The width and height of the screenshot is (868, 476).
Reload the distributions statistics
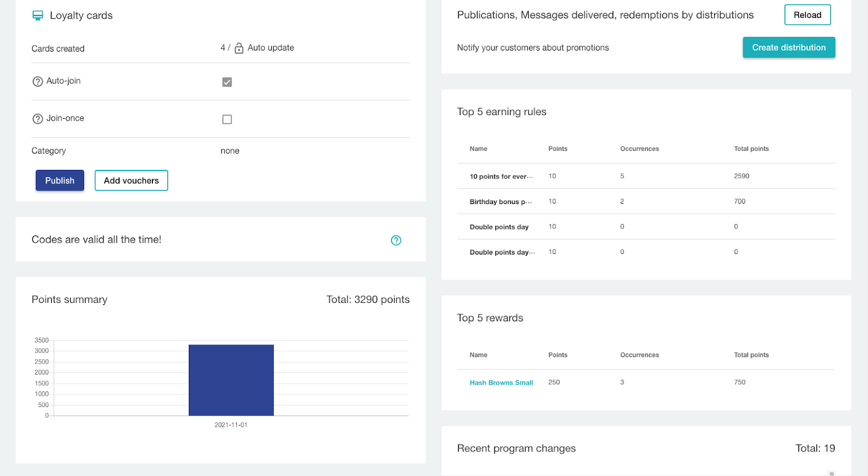(807, 15)
